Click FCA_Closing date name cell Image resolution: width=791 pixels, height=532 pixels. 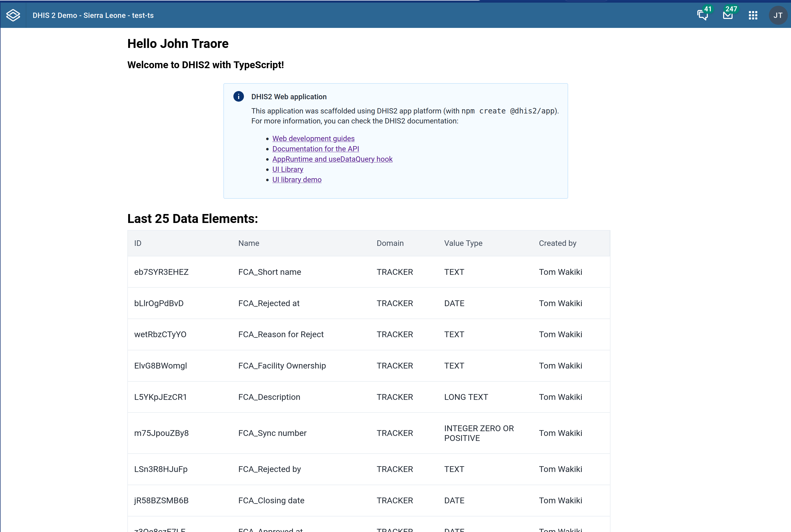click(x=271, y=500)
